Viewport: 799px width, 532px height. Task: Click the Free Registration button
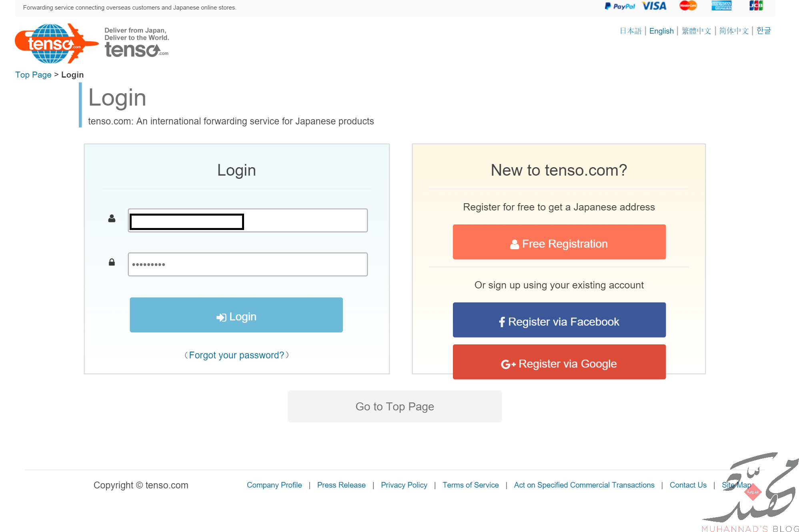559,242
